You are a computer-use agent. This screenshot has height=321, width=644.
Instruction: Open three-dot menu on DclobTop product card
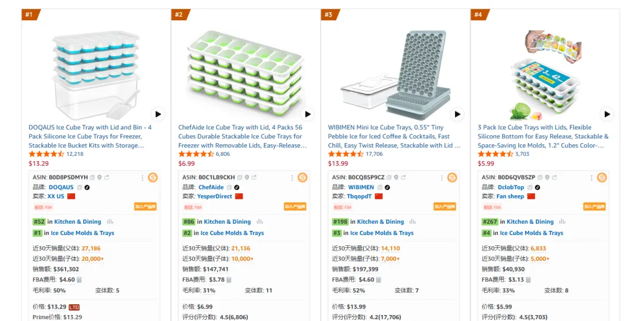point(591,177)
